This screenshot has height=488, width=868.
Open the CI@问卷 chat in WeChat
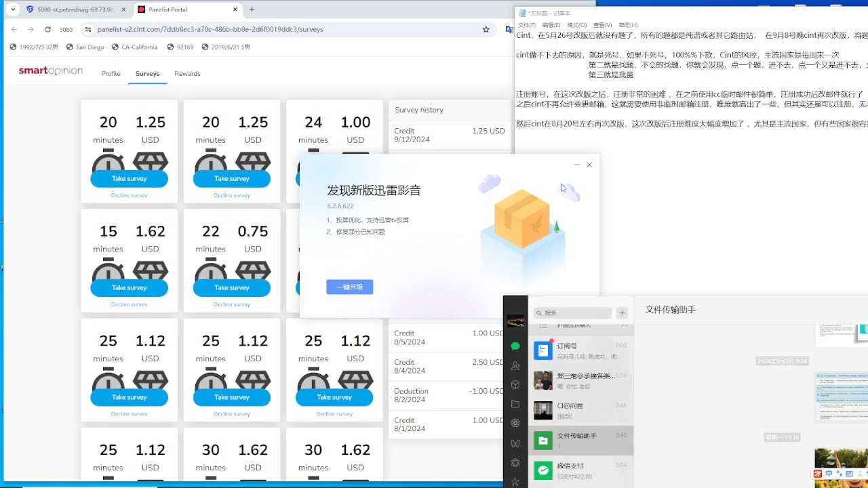[x=580, y=410]
